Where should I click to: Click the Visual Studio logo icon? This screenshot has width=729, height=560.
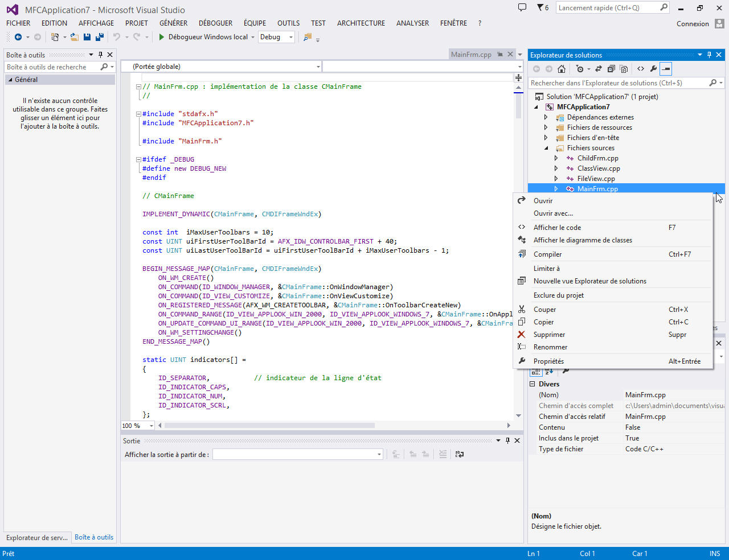click(x=12, y=10)
